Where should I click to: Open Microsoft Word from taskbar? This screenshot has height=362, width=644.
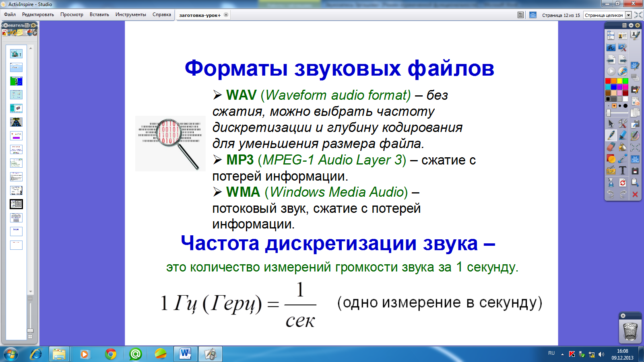pos(185,354)
